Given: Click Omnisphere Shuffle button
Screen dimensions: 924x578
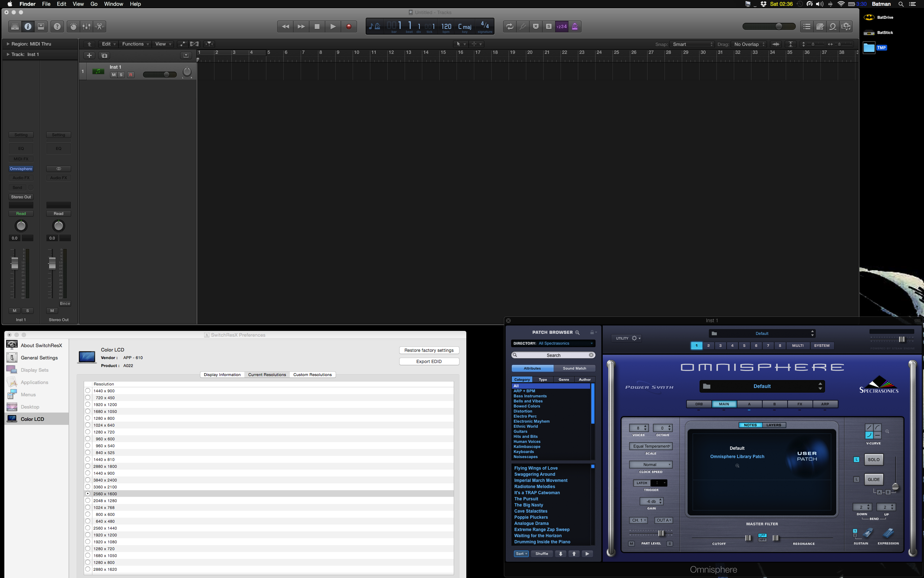Looking at the screenshot, I should (541, 553).
